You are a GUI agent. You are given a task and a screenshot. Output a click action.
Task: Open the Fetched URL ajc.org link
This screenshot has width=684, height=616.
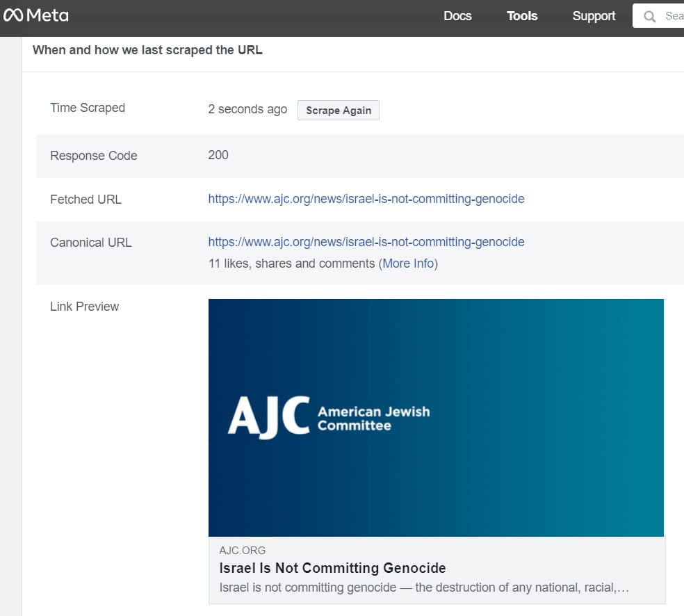coord(366,199)
